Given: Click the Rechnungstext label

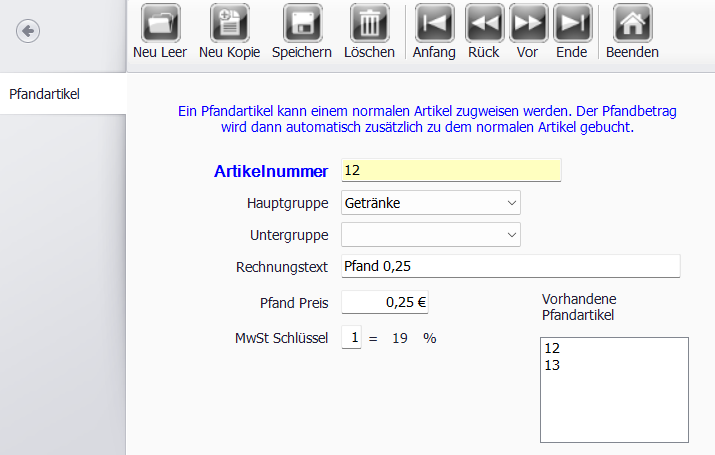Looking at the screenshot, I should coord(282,267).
